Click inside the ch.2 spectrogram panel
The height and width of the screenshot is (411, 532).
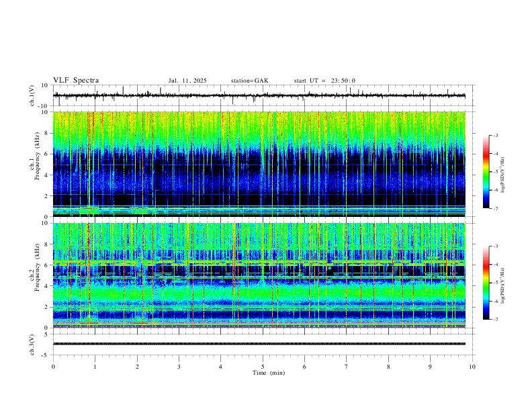tap(259, 275)
